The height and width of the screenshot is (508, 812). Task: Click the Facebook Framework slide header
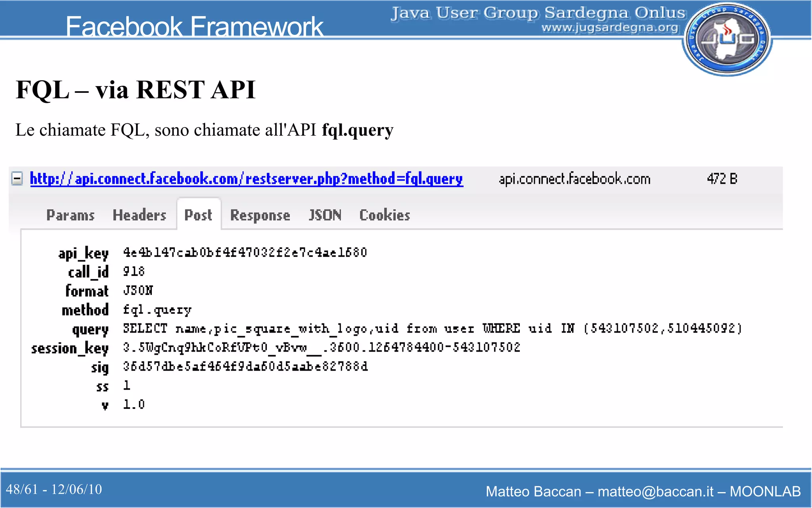pos(194,27)
